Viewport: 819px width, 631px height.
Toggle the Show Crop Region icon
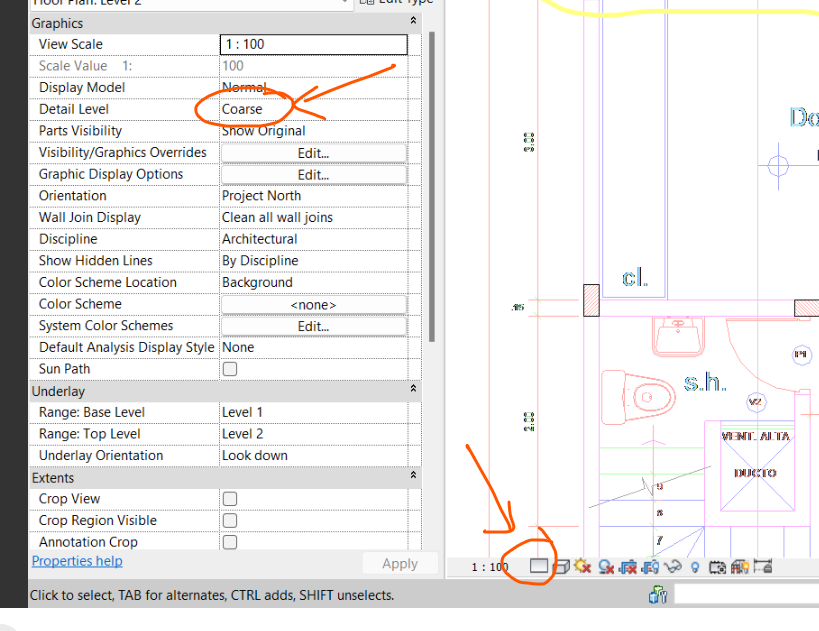click(649, 565)
